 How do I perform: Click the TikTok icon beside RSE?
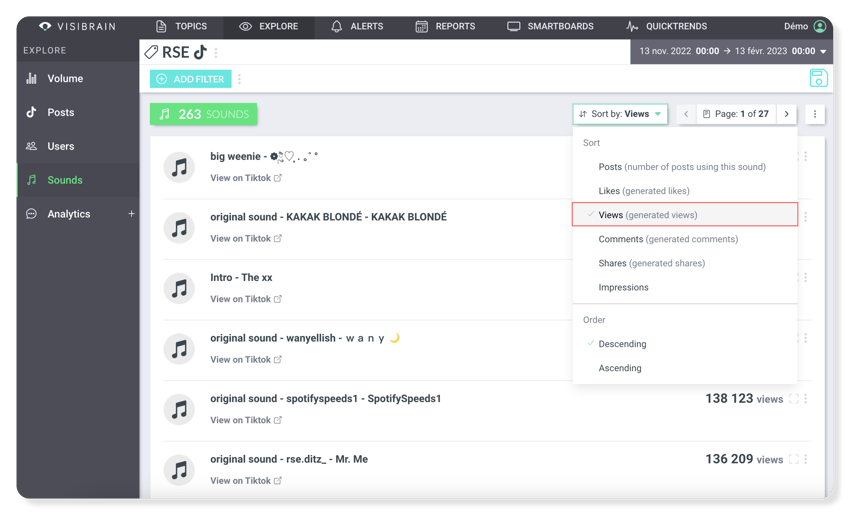click(x=200, y=52)
